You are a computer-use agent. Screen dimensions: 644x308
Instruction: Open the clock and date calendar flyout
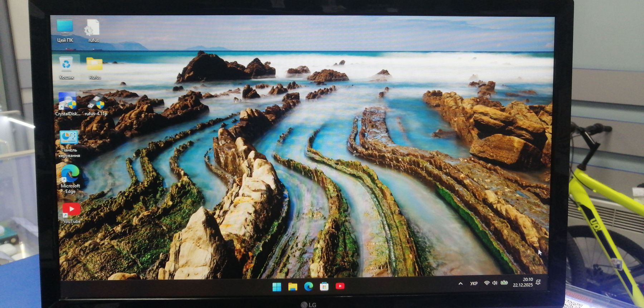pos(523,282)
